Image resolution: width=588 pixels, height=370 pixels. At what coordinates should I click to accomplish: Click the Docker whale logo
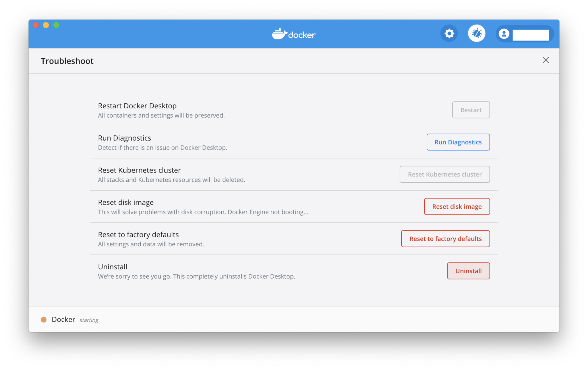[294, 34]
